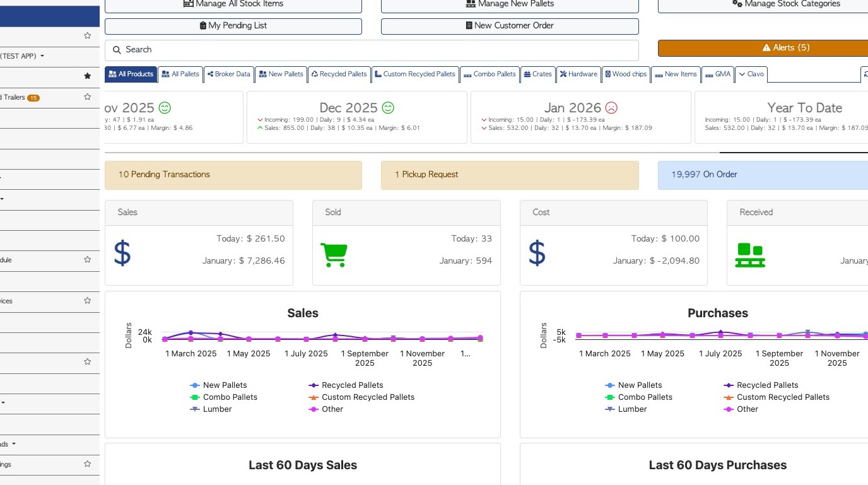Select the Wood chips tab
This screenshot has height=485, width=868.
[626, 74]
